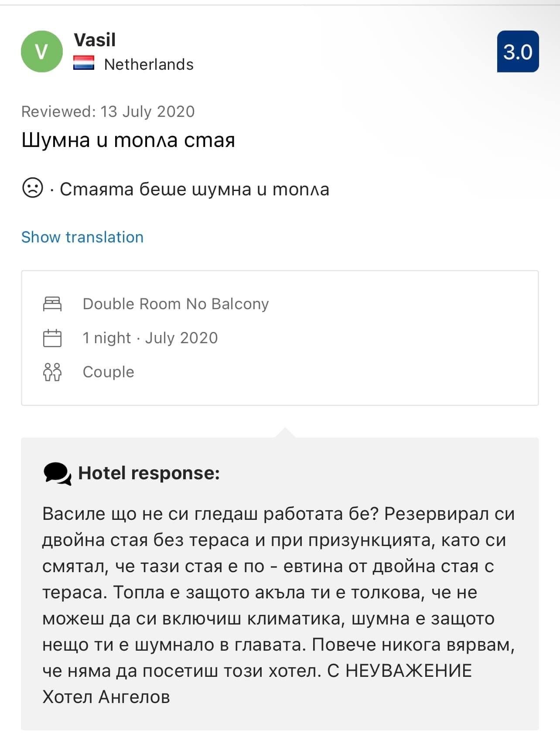
Task: Click the 'Reviewed: 13 July 2020' date
Action: (x=108, y=112)
